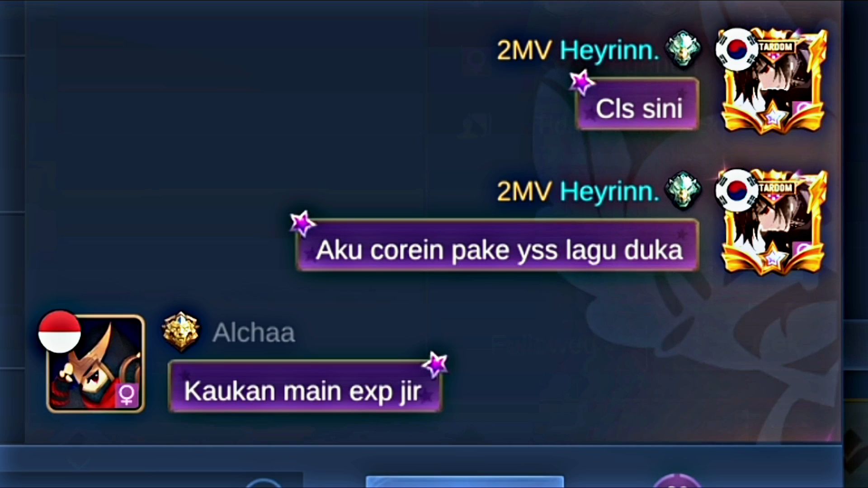The width and height of the screenshot is (868, 488).
Task: Click the purple star on "Cls sini" bubble
Action: pos(581,83)
